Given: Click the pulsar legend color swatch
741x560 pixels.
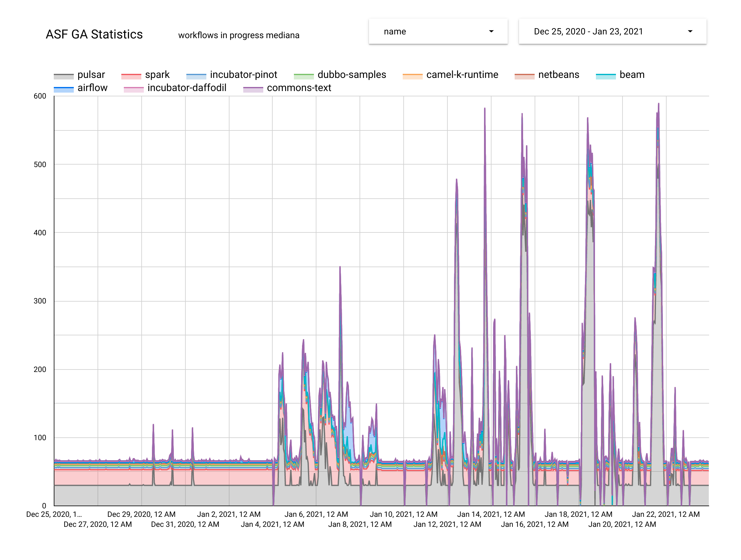Looking at the screenshot, I should pos(64,76).
